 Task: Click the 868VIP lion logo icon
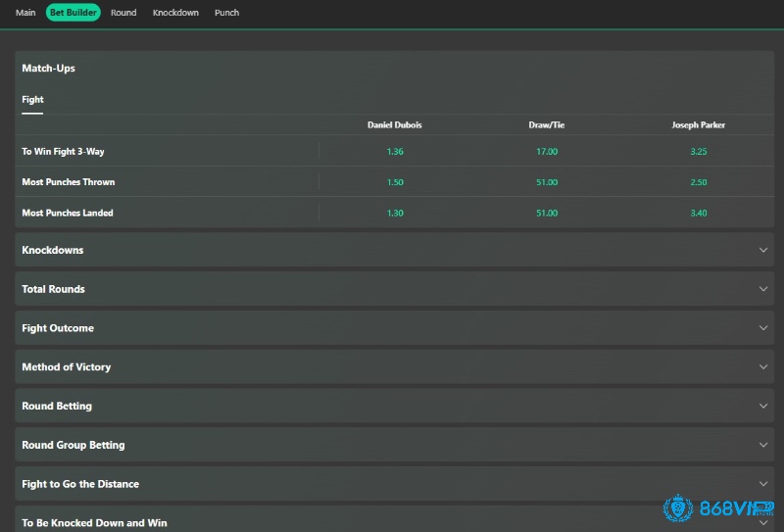(678, 508)
